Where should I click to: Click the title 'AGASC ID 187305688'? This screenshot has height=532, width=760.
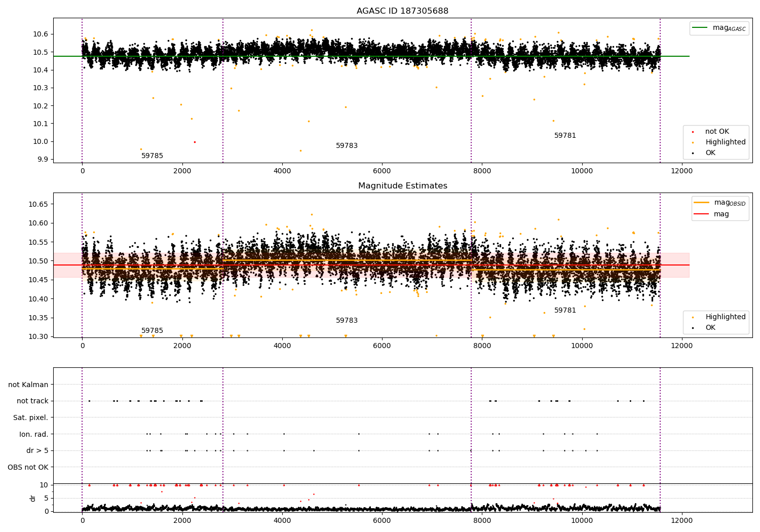pyautogui.click(x=402, y=11)
